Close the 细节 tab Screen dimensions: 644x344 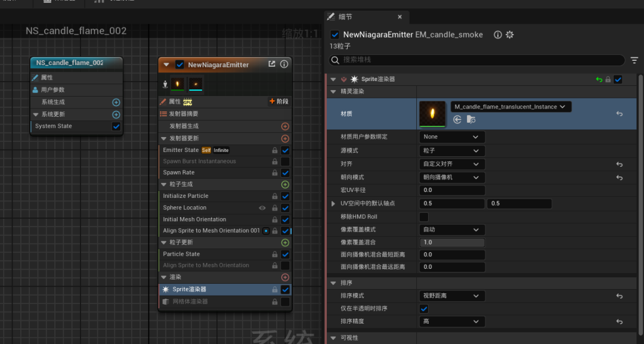tap(400, 17)
